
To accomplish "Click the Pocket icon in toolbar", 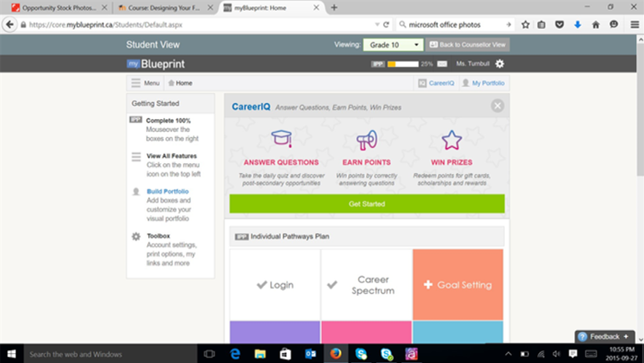I will [x=560, y=24].
